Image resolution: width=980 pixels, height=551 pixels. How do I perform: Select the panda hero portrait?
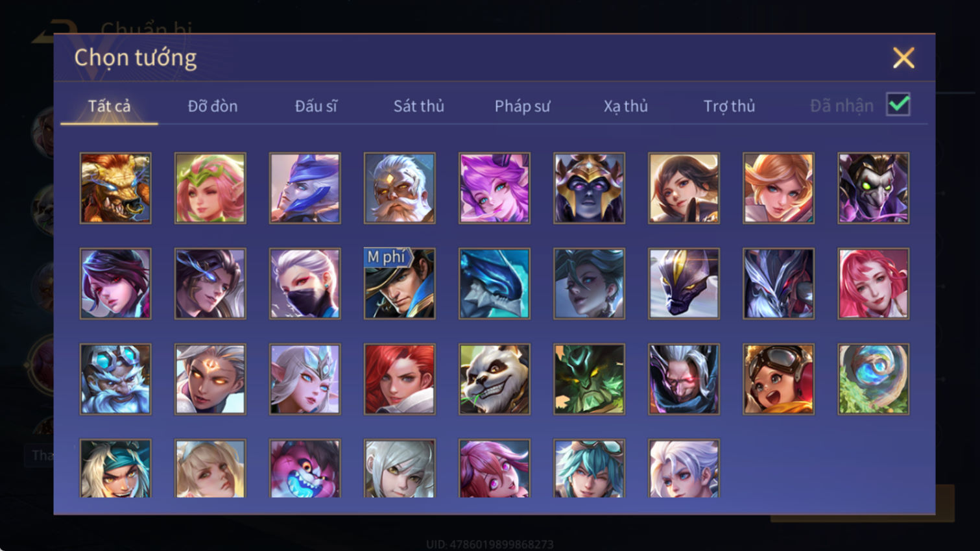click(494, 379)
